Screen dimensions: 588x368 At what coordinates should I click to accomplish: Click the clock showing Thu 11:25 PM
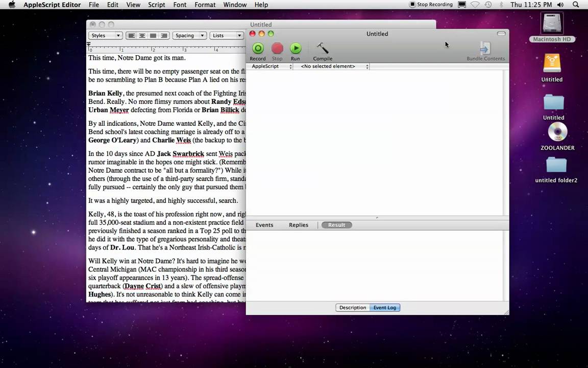(531, 5)
